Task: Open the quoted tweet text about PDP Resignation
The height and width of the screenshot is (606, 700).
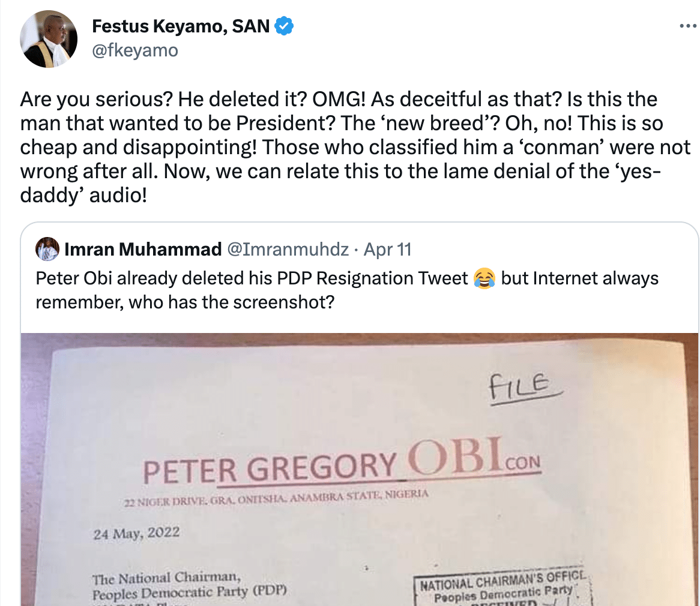Action: point(347,290)
